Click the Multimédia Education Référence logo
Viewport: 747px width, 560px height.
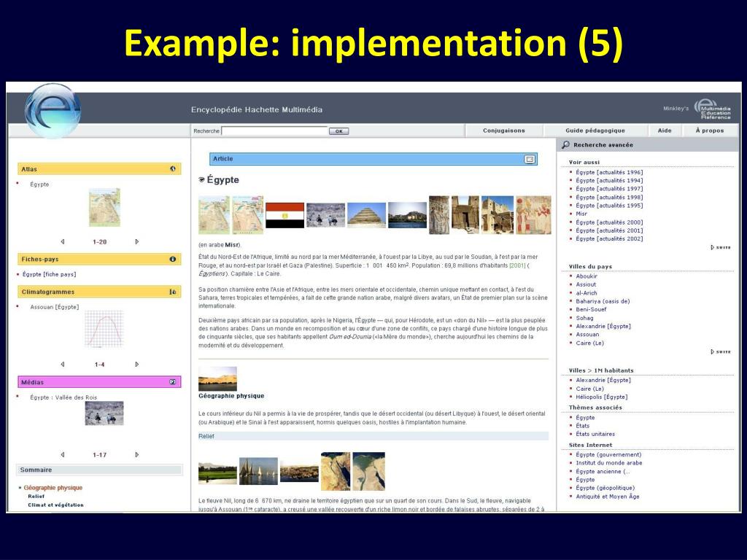point(712,109)
